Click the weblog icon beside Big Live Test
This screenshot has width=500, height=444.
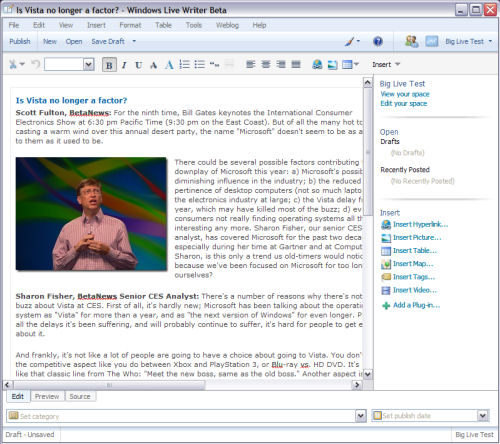[432, 41]
